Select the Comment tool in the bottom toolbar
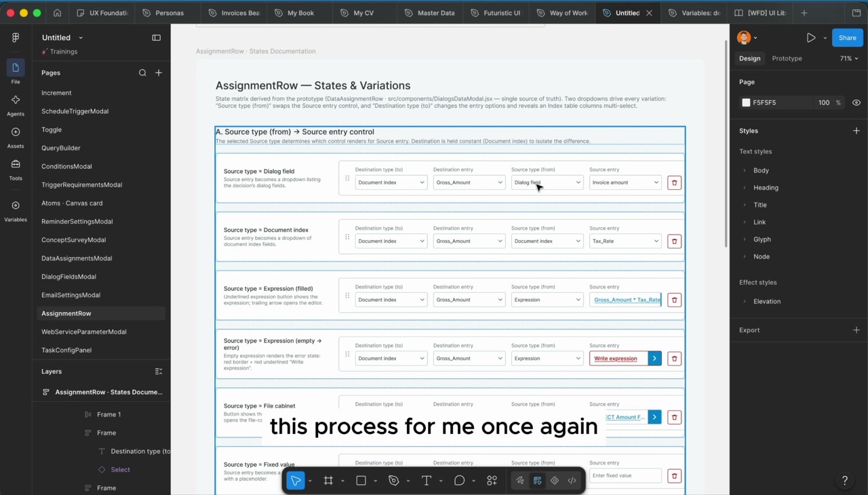This screenshot has height=495, width=868. click(459, 481)
